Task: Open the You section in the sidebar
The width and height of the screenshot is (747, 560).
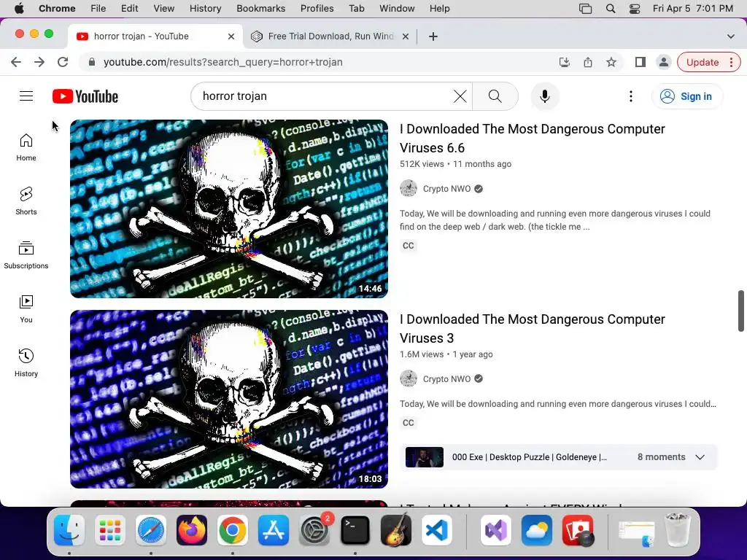Action: click(26, 308)
